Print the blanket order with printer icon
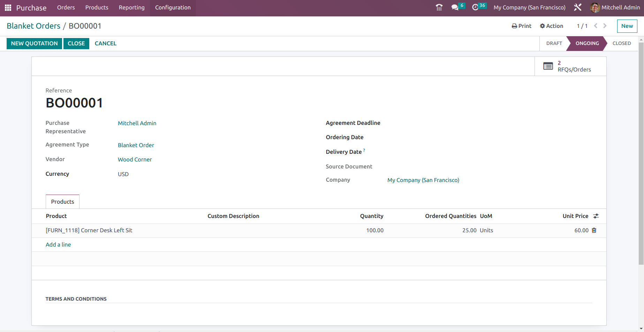Viewport: 644px width, 332px height. (x=521, y=26)
